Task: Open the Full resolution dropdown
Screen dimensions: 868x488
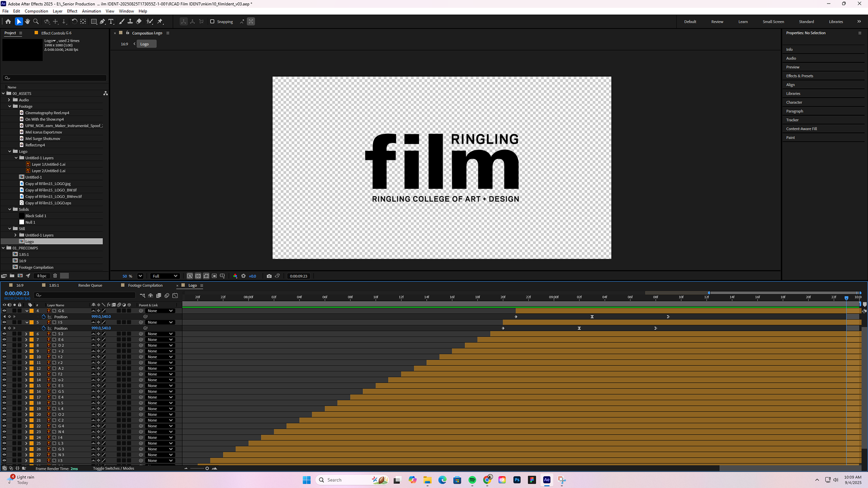Action: coord(165,276)
